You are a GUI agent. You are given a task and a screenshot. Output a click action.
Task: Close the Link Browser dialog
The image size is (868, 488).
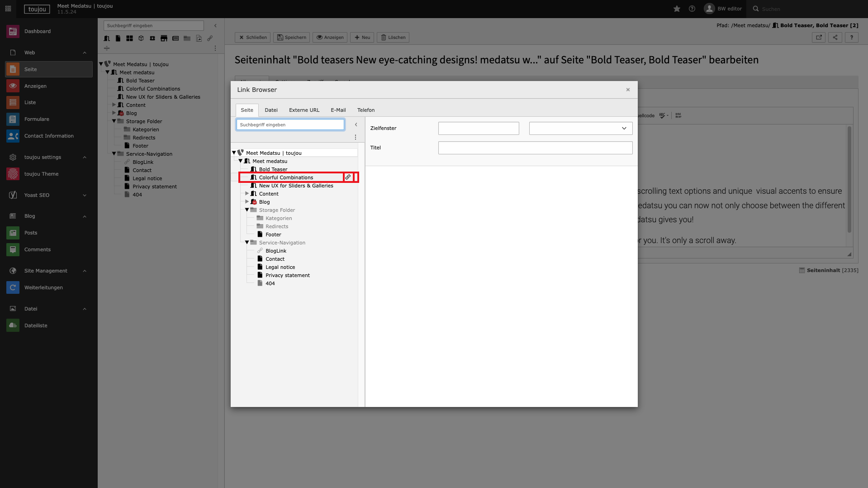(627, 90)
